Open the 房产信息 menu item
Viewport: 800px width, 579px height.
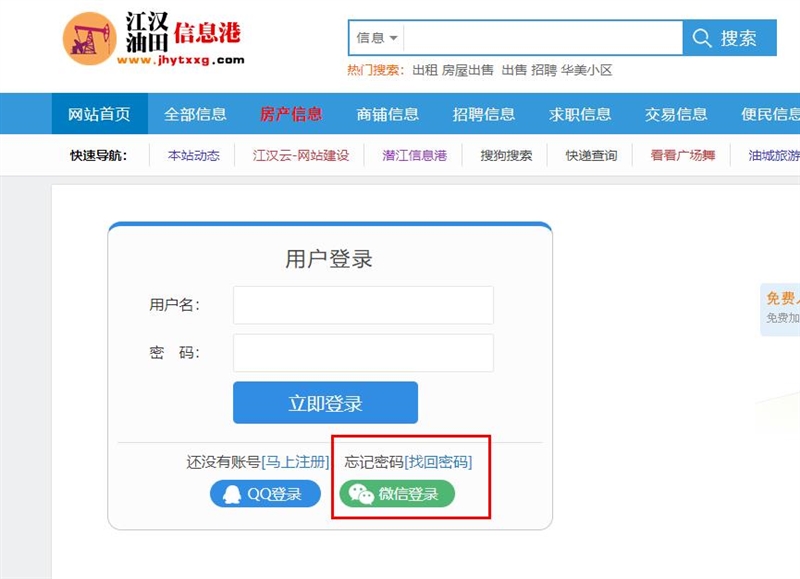[x=291, y=114]
